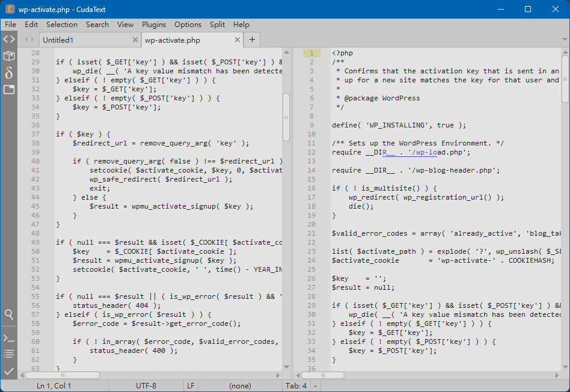Close the Untitled1 tab
Screen dimensions: 570x392
pos(135,40)
